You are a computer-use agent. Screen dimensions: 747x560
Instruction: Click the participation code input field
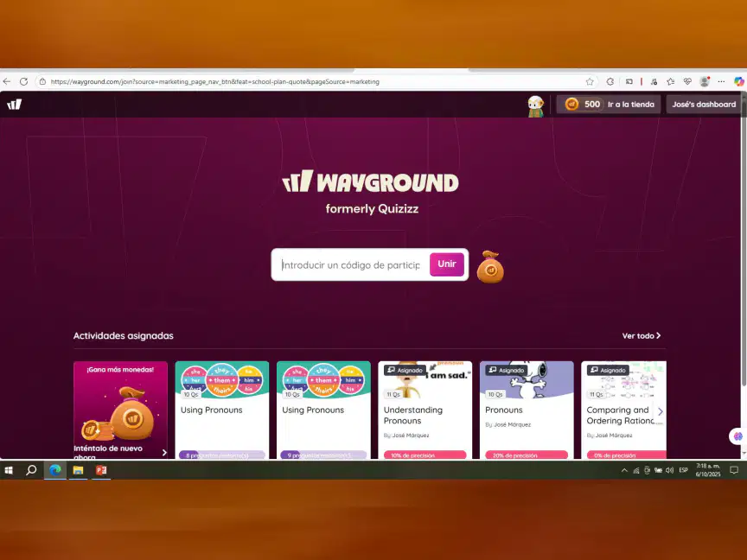[x=351, y=264]
